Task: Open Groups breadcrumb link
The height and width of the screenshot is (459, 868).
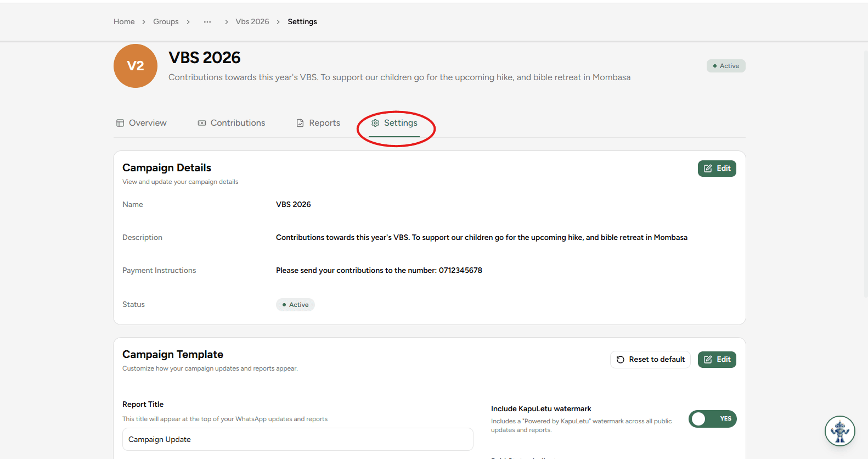Action: (x=166, y=22)
